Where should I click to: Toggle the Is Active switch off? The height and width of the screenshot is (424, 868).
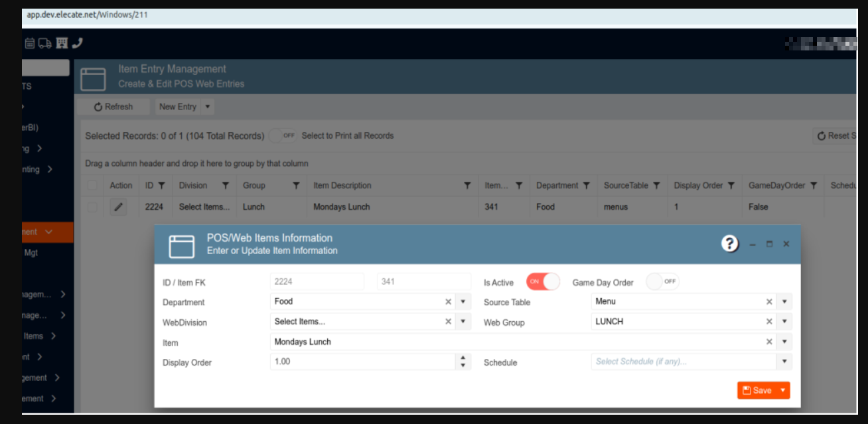[543, 282]
